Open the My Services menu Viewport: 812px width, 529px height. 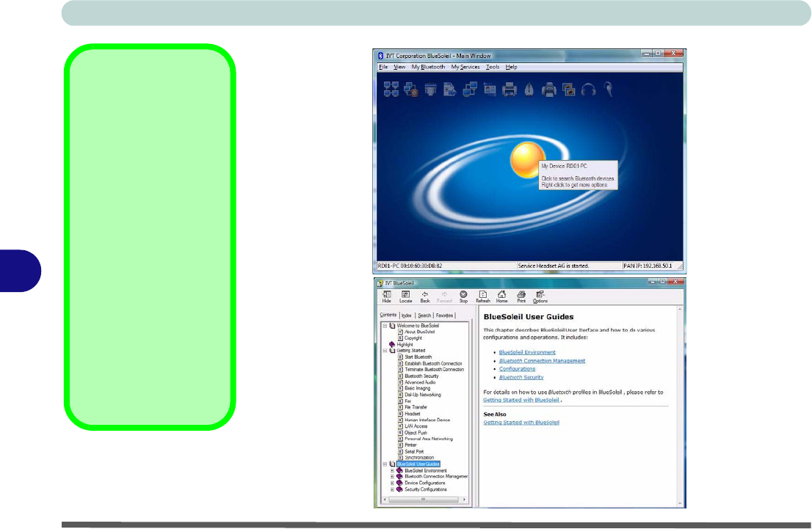pyautogui.click(x=465, y=67)
